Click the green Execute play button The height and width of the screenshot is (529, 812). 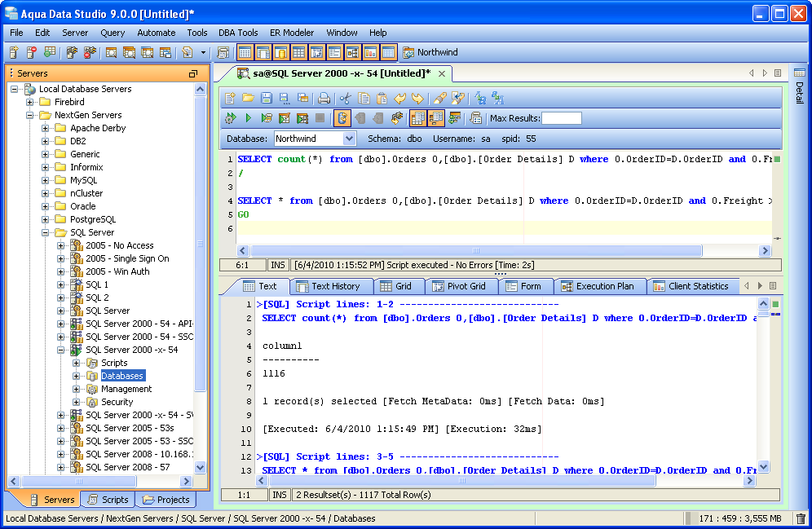point(248,118)
